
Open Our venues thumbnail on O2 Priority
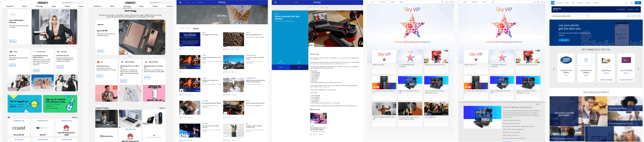[190, 39]
